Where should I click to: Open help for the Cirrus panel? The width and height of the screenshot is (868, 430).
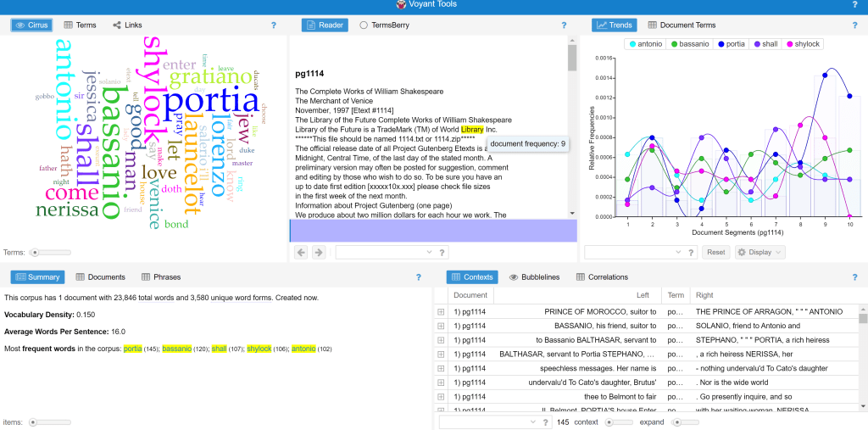click(x=274, y=25)
